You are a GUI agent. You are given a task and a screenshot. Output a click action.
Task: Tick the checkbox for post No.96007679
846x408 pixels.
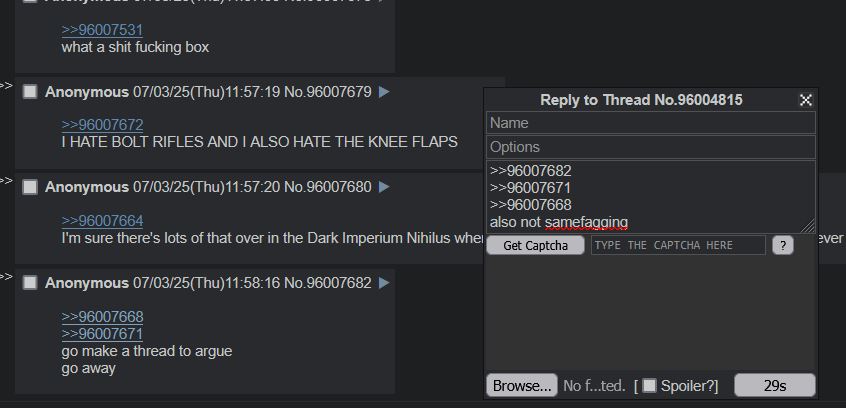30,92
